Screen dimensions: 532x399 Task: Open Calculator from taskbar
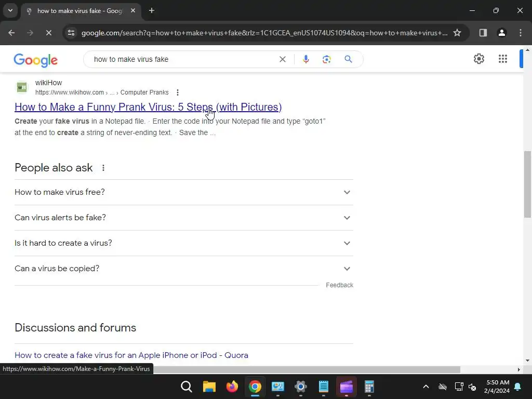[369, 387]
